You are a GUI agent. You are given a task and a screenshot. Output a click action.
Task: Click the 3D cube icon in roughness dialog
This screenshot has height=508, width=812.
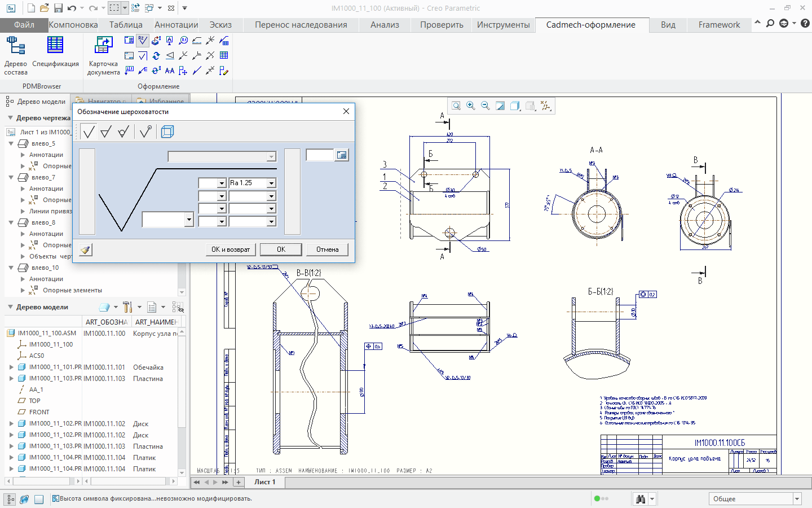pyautogui.click(x=167, y=132)
